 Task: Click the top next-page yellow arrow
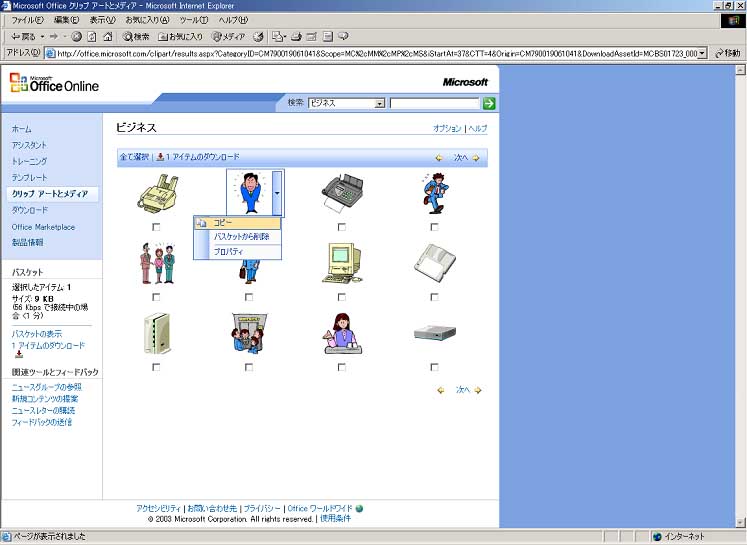tap(475, 158)
